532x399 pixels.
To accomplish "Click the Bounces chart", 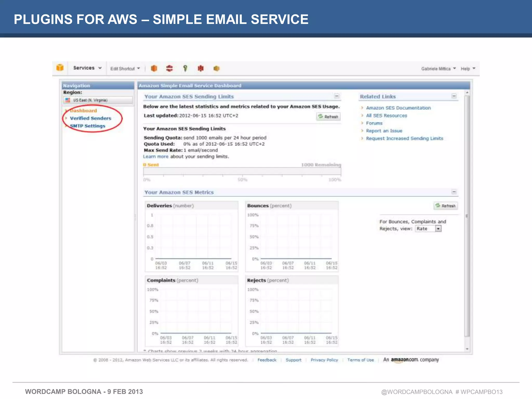I will (x=292, y=236).
